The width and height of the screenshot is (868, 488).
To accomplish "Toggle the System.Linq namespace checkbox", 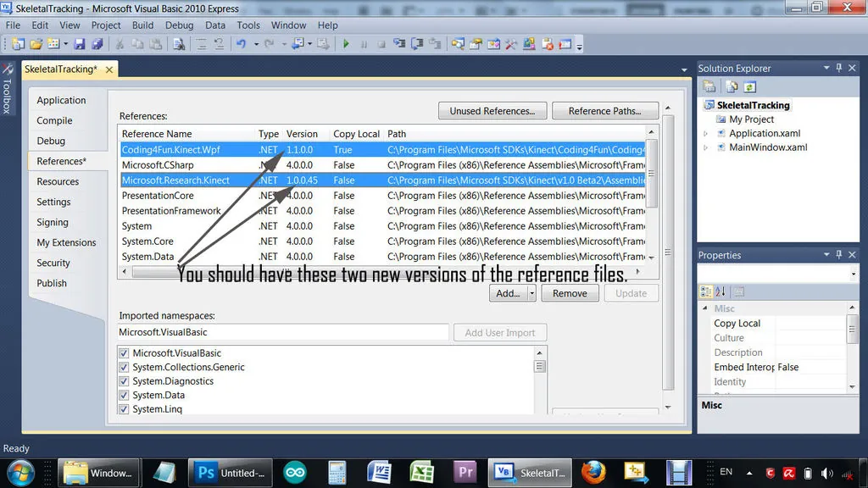I will tap(125, 409).
